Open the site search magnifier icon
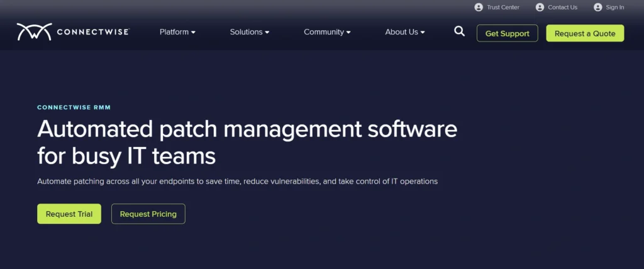 460,31
